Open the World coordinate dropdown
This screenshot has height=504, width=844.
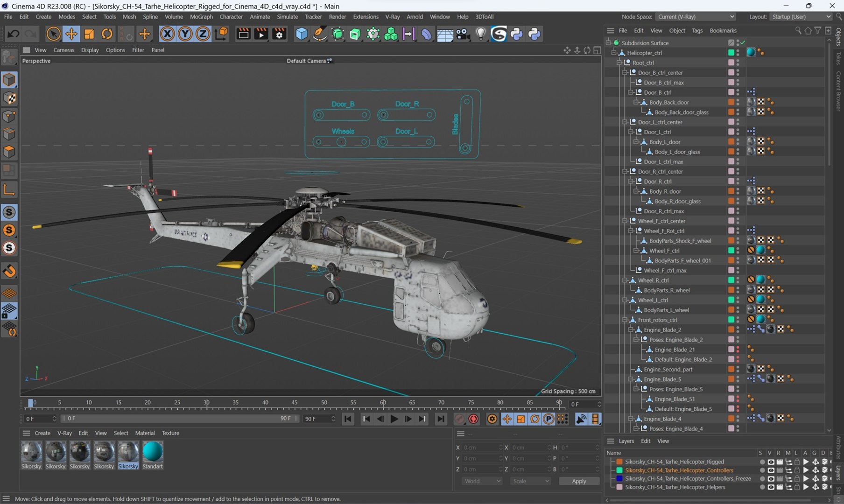click(482, 481)
